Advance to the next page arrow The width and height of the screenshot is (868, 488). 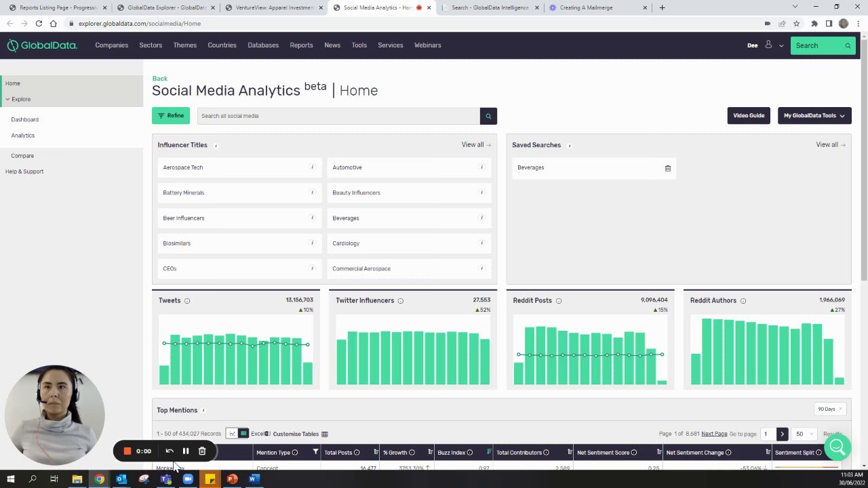(x=782, y=434)
